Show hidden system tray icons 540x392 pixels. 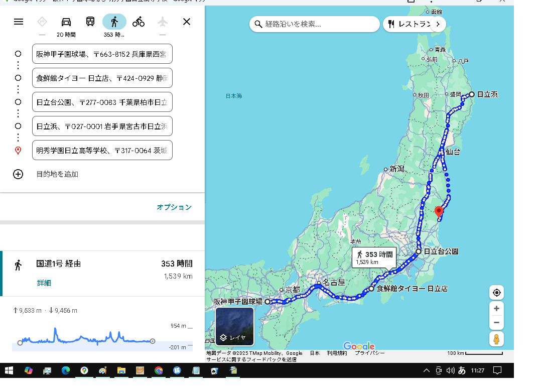[x=427, y=370]
